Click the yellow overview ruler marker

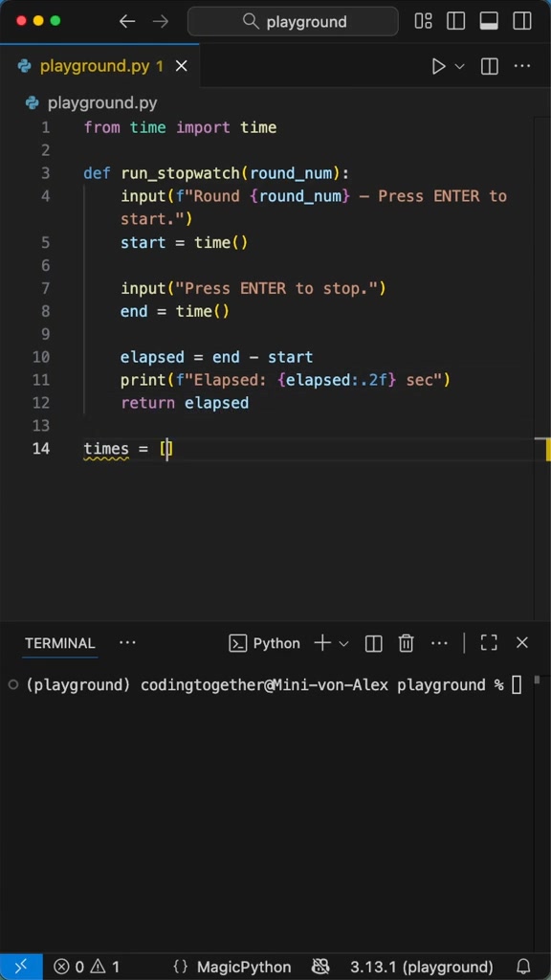[x=548, y=449]
